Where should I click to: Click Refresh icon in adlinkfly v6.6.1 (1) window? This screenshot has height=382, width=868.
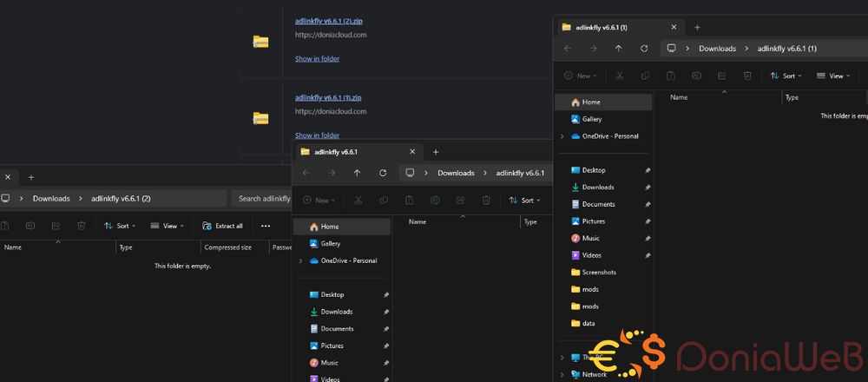click(643, 49)
